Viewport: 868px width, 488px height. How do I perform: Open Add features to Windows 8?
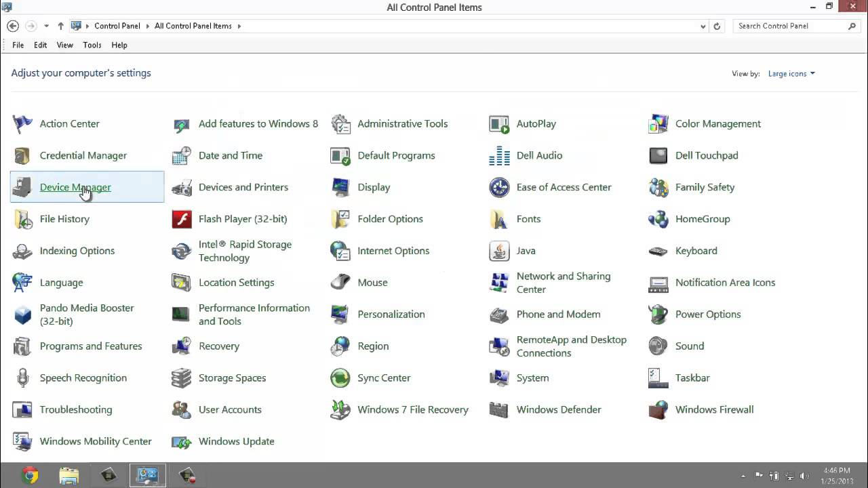258,124
